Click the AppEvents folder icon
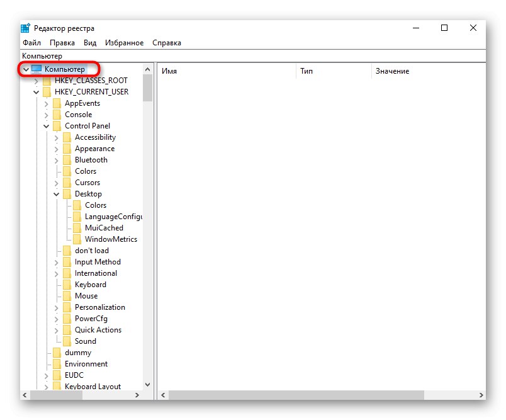The image size is (506, 420). [57, 103]
